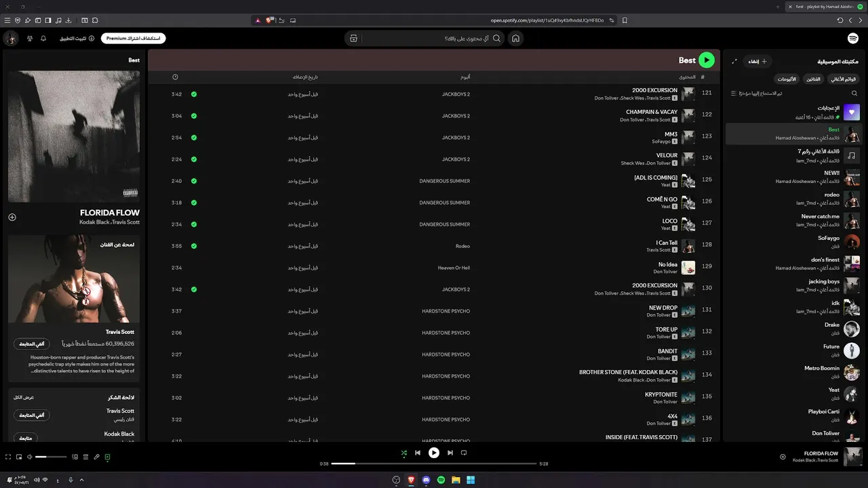Play the Best playlist with green button

(707, 60)
